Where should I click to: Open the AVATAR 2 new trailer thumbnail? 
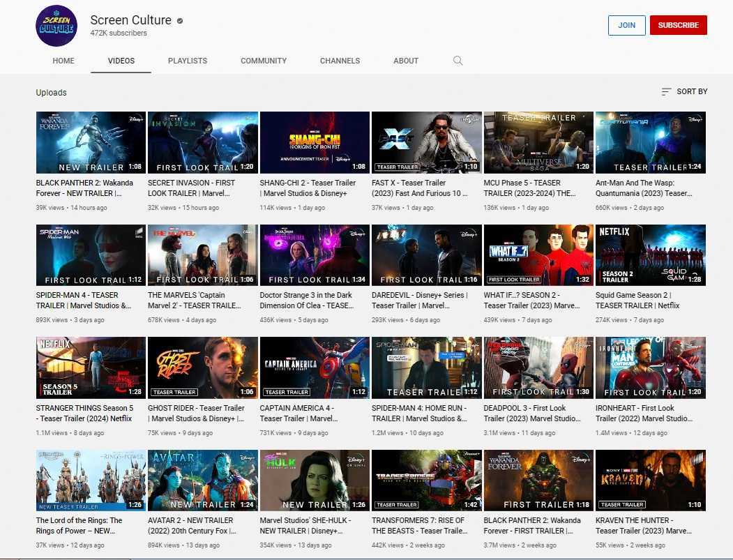click(x=202, y=480)
